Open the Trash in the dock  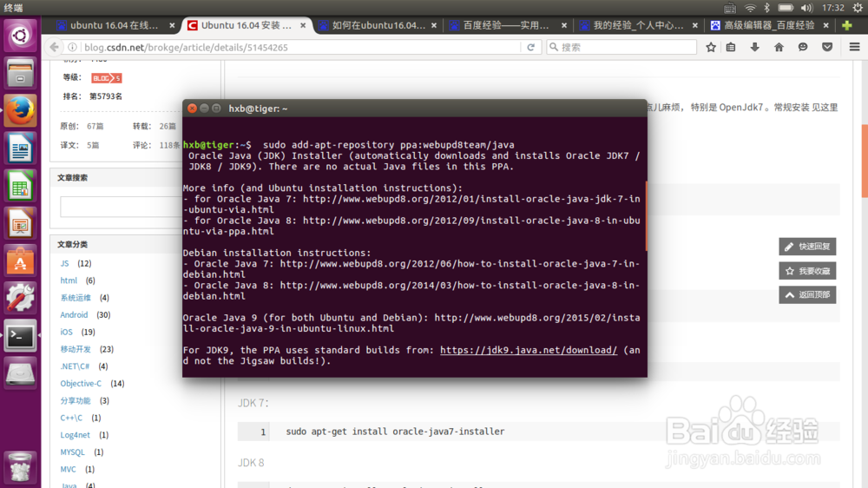tap(21, 467)
